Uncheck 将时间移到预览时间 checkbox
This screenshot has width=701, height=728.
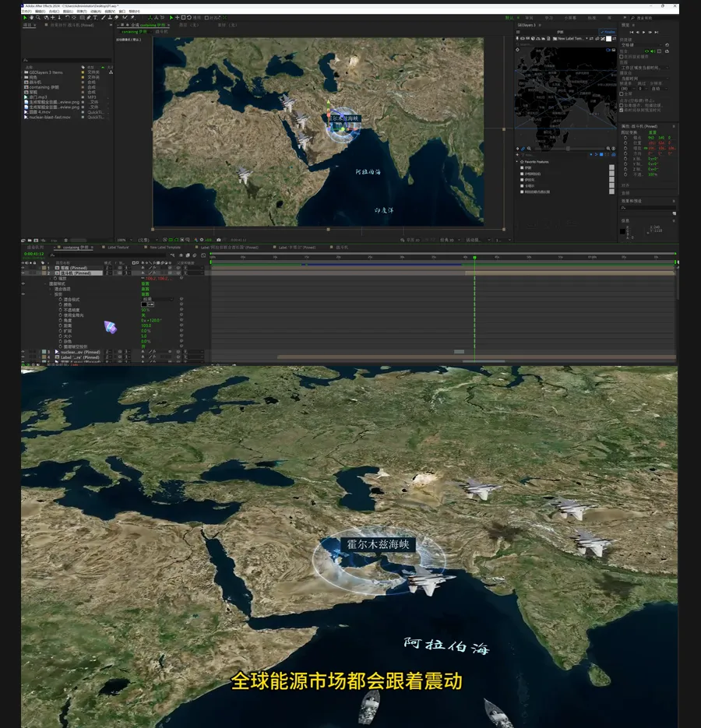coord(622,110)
